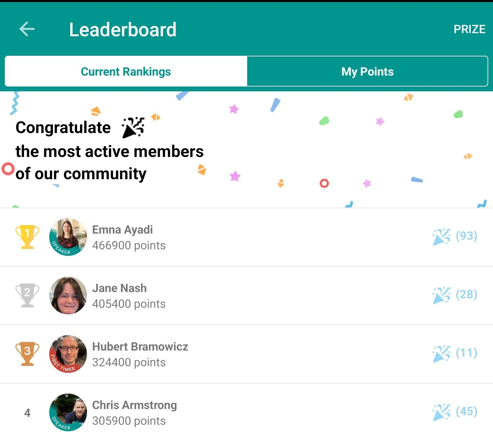This screenshot has height=448, width=493.
Task: Open the (45) congratulations count
Action: (467, 411)
